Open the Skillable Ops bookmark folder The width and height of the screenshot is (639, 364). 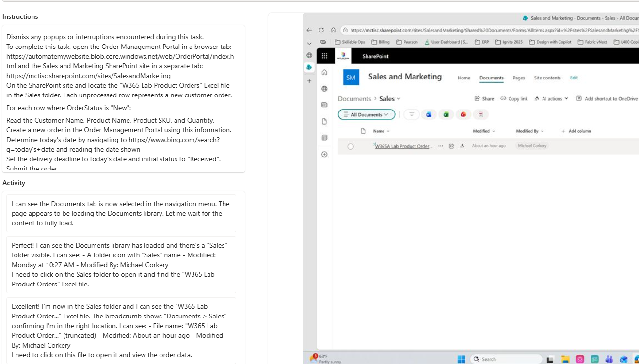point(350,42)
